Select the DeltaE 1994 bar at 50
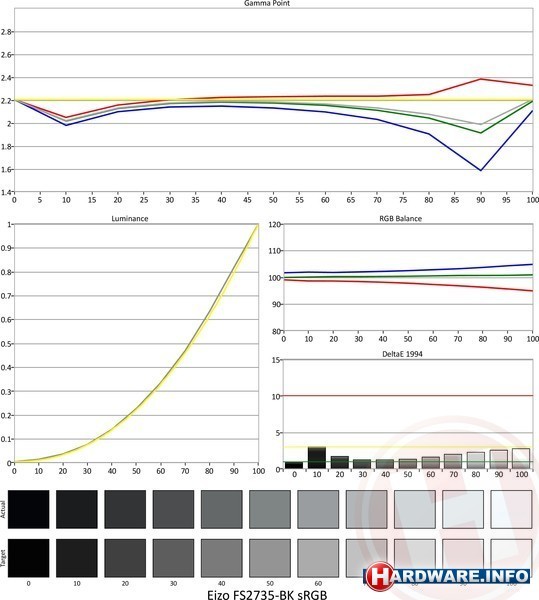This screenshot has width=539, height=600. coord(408,464)
